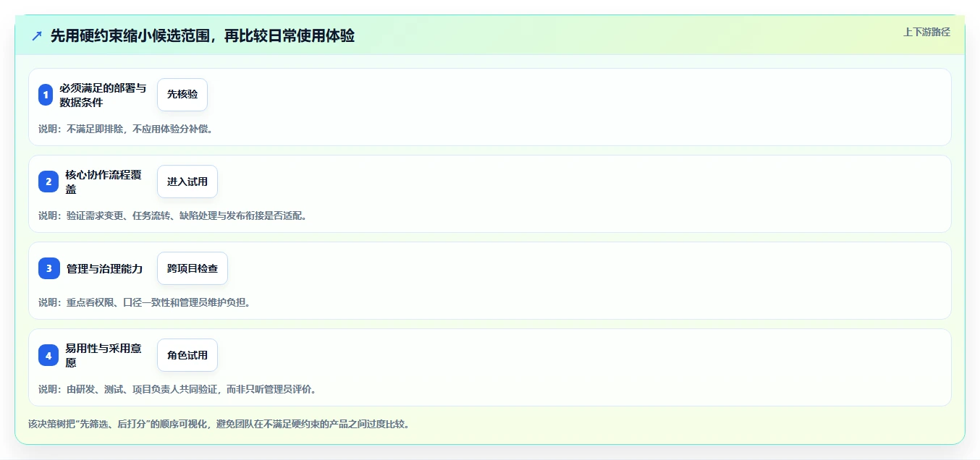The image size is (980, 460).
Task: Click the note about 研发、测试、项目负责人共同验证
Action: click(x=177, y=389)
